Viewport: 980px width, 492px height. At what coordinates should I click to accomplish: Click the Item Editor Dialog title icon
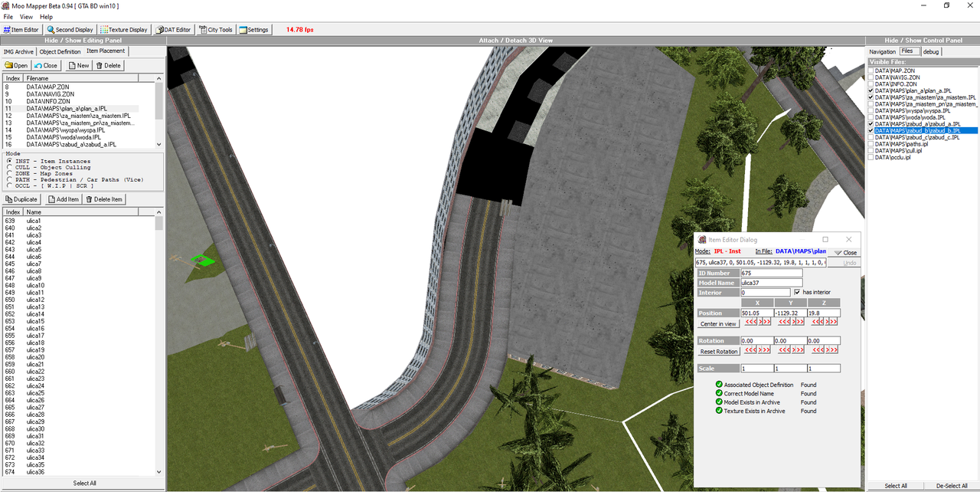point(702,240)
